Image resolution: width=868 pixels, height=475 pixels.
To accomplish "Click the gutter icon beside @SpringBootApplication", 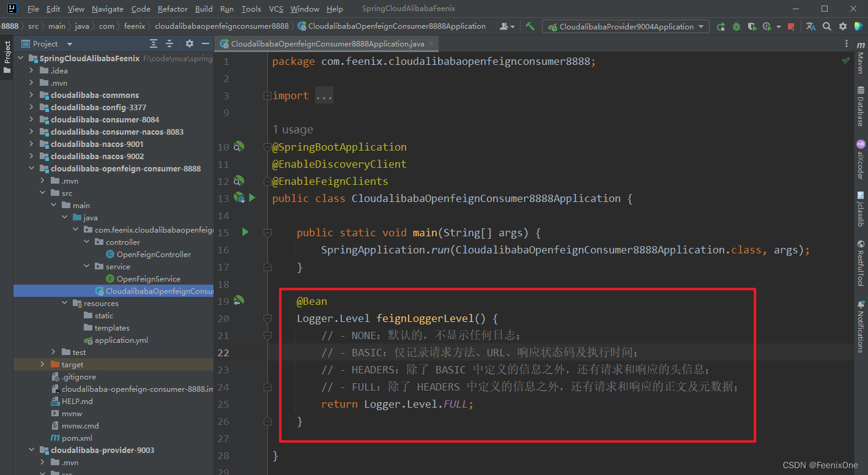I will pos(239,146).
